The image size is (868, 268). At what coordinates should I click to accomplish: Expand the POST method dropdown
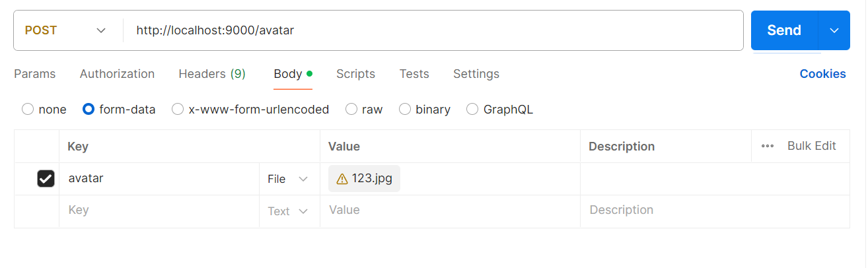(101, 30)
